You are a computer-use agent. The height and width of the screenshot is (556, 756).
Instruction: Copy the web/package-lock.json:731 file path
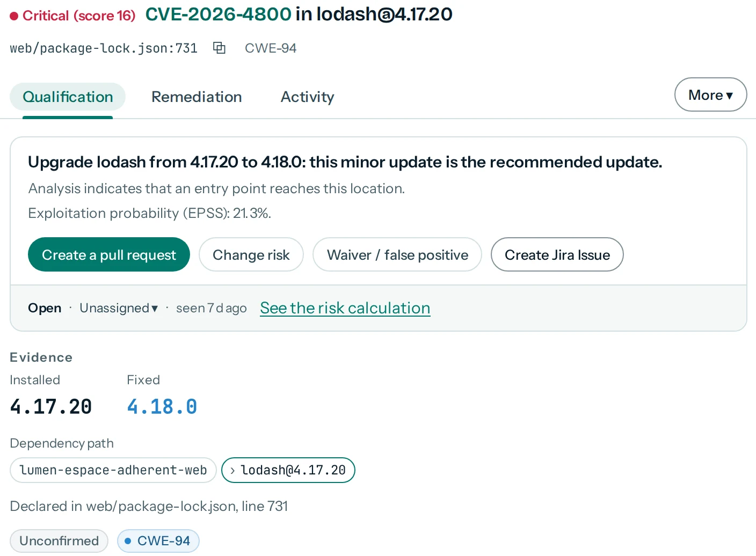pyautogui.click(x=219, y=48)
